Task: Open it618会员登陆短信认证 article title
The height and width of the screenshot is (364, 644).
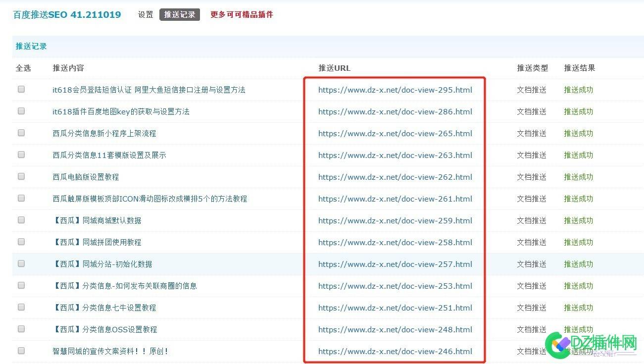Action: click(x=149, y=90)
